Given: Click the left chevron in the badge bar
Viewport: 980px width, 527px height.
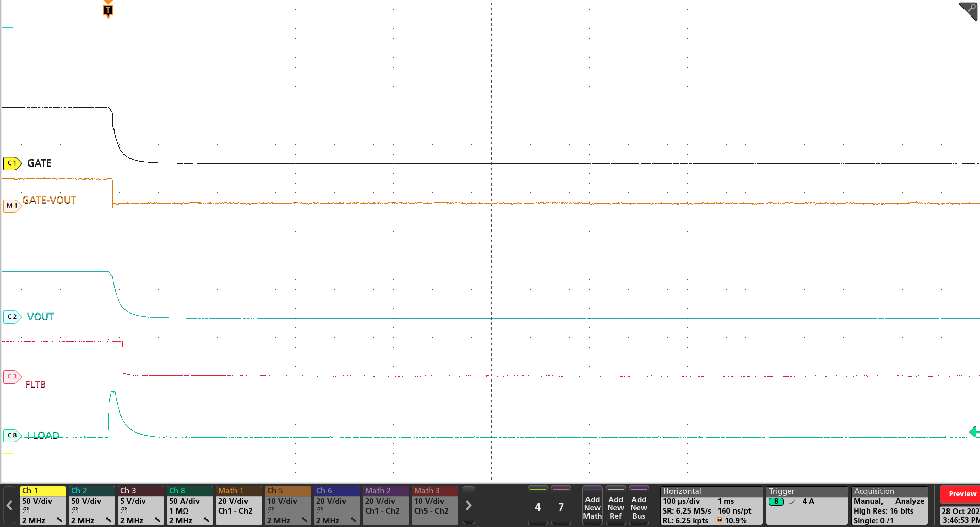Looking at the screenshot, I should tap(8, 505).
